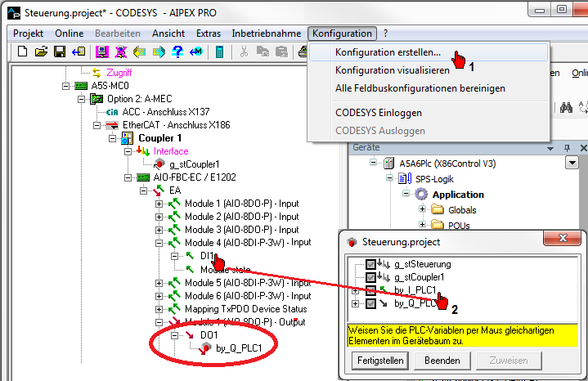Open the Projekt menu

coord(28,34)
